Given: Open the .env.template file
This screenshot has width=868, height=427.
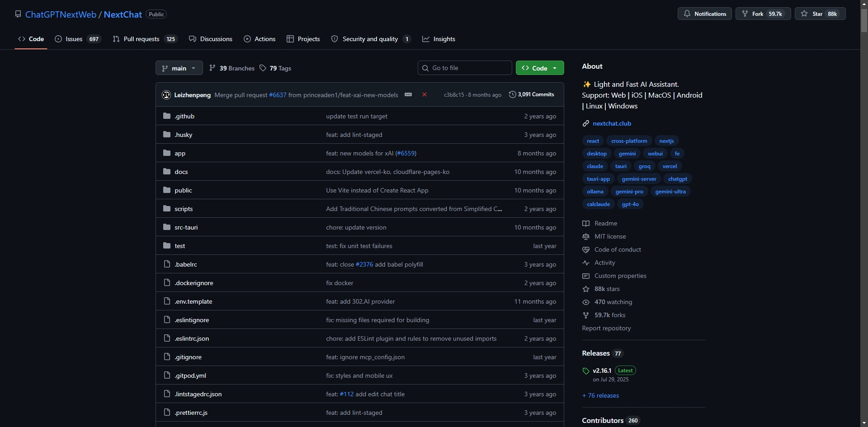Looking at the screenshot, I should 193,301.
